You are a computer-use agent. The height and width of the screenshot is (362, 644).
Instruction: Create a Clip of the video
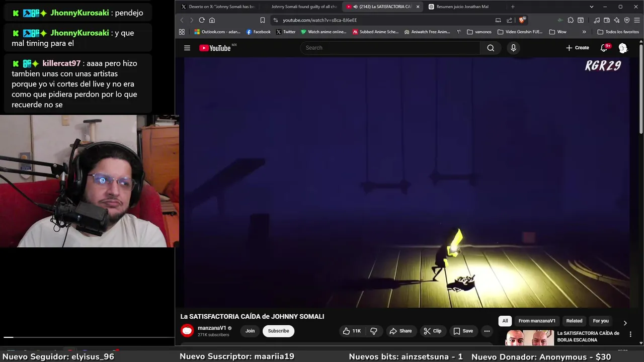click(433, 331)
